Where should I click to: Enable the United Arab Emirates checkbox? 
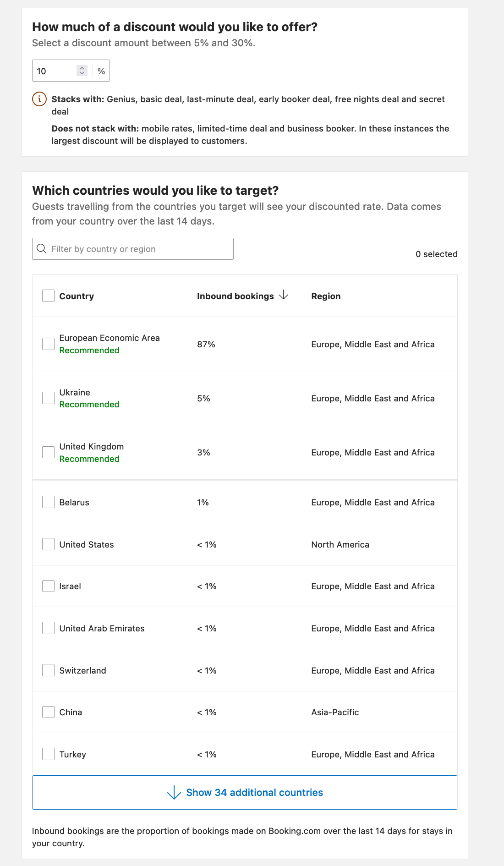click(x=48, y=628)
